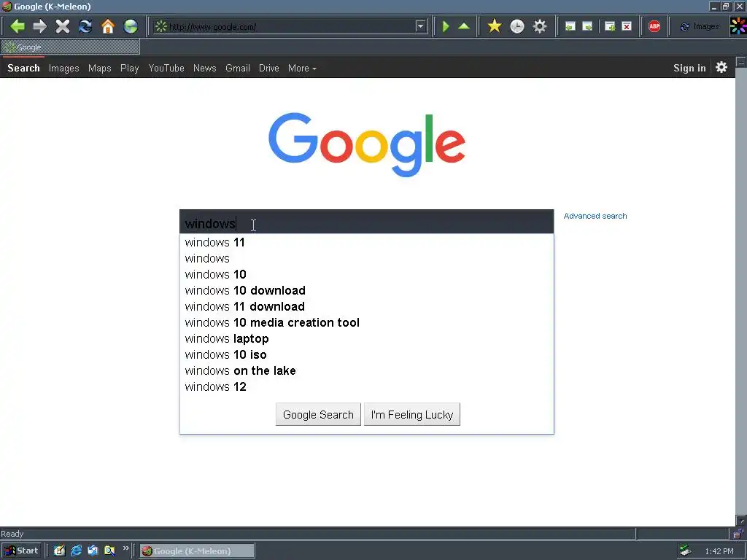Viewport: 747px width, 560px height.
Task: Reload the page with the refresh icon
Action: click(x=85, y=26)
